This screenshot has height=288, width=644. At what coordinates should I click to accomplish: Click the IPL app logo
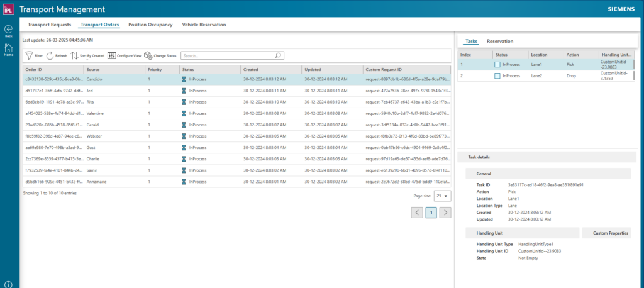[8, 9]
